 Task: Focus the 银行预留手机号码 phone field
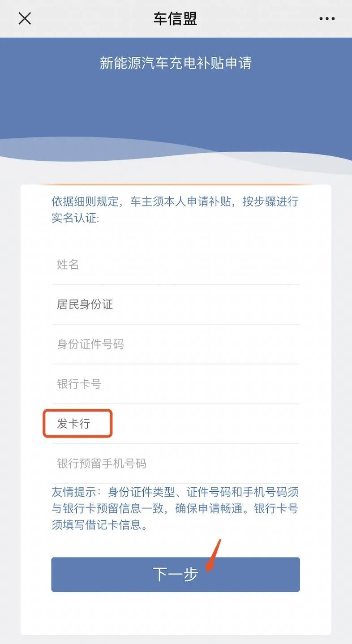point(176,463)
